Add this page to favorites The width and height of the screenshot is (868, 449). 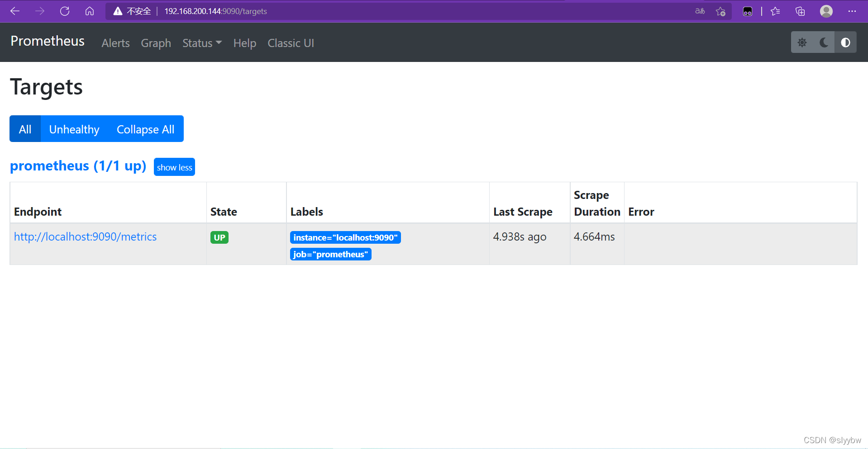(720, 11)
